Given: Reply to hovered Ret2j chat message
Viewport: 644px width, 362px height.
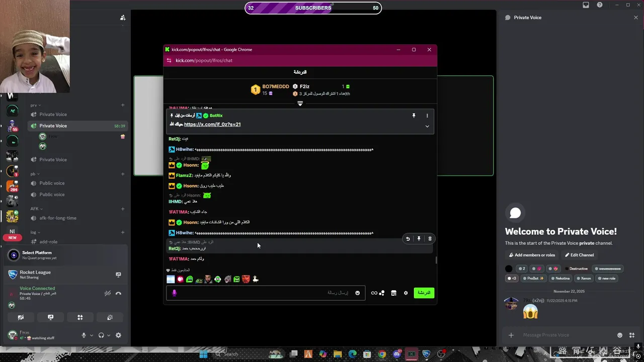Looking at the screenshot, I should 408,239.
